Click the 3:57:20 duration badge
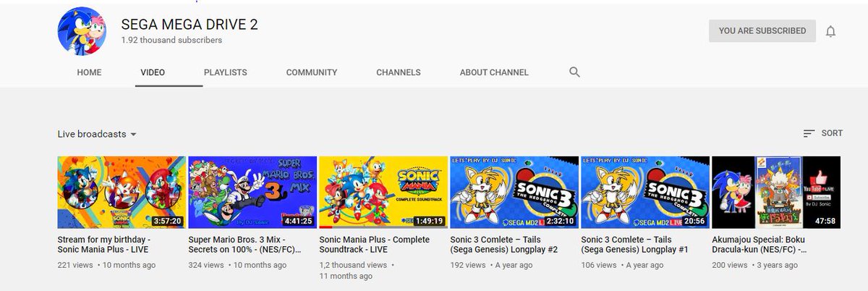The image size is (868, 291). click(x=167, y=220)
